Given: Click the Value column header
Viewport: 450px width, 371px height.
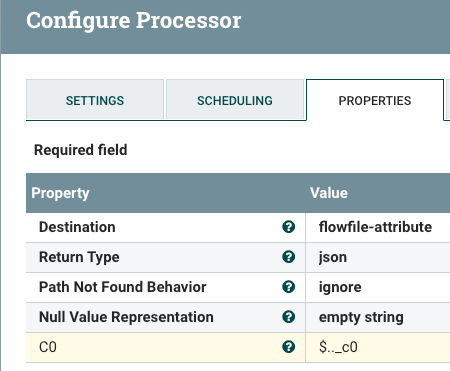Looking at the screenshot, I should tap(329, 193).
